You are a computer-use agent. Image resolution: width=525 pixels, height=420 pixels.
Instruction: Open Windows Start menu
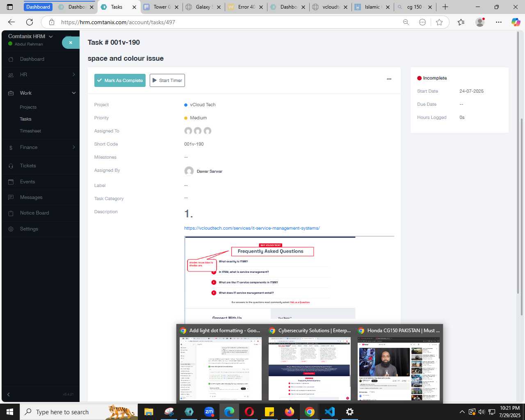(10, 412)
